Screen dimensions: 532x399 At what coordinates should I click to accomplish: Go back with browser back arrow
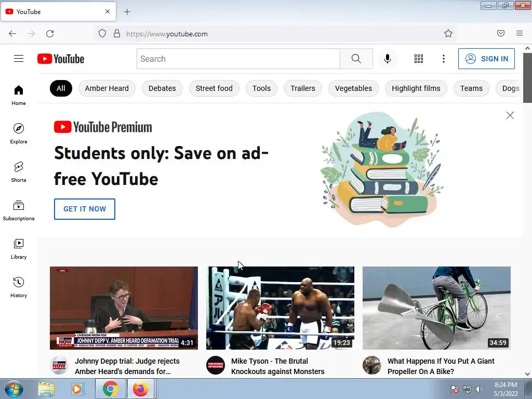coord(12,34)
